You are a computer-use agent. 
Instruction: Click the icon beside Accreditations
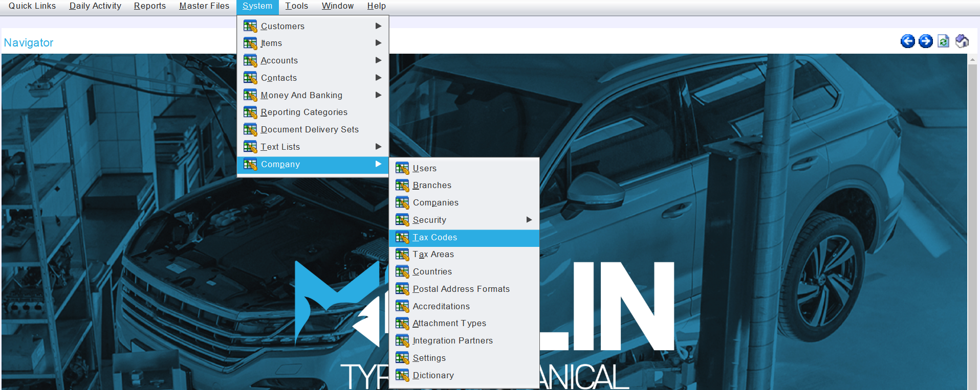(402, 306)
